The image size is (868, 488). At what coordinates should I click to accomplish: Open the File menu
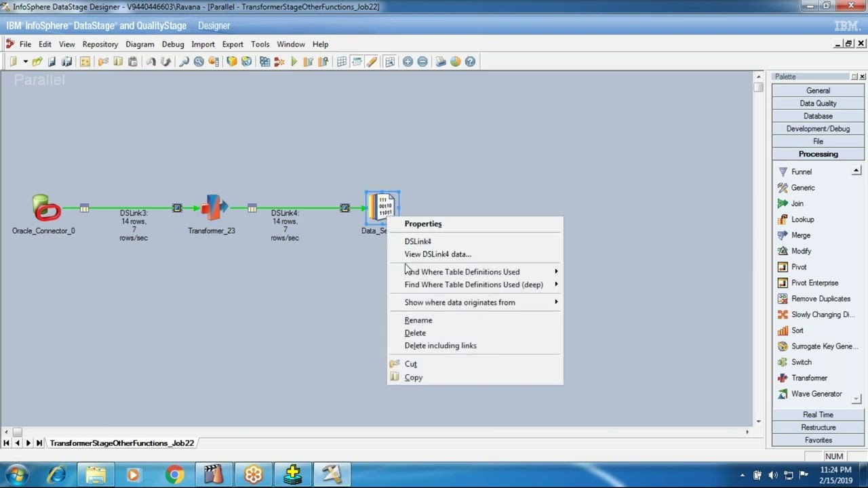pos(25,44)
